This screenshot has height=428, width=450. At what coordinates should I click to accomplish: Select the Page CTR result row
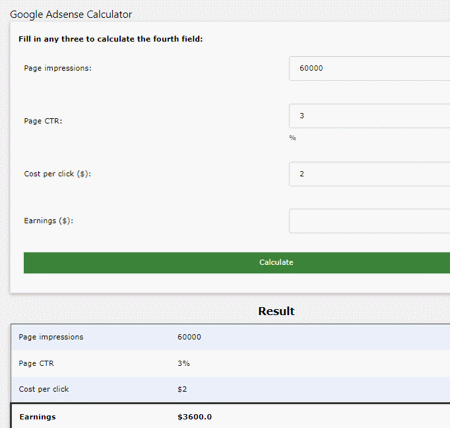pyautogui.click(x=230, y=363)
